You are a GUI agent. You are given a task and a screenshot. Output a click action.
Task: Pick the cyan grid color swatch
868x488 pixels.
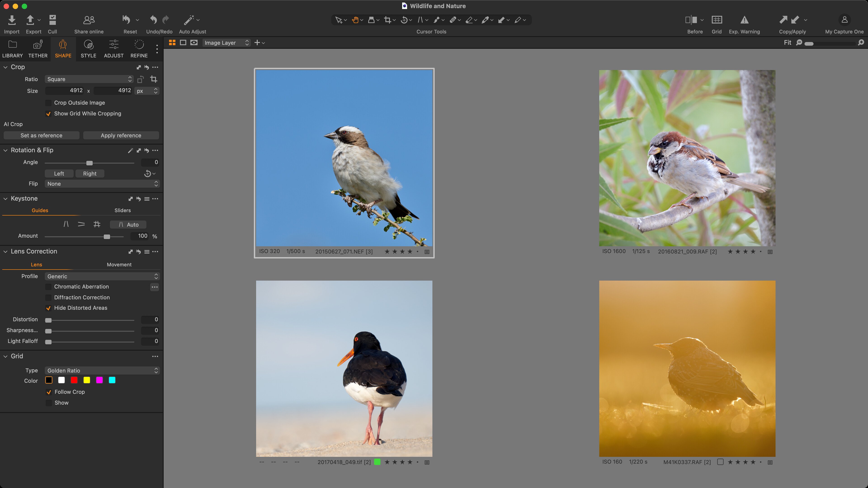(x=112, y=380)
